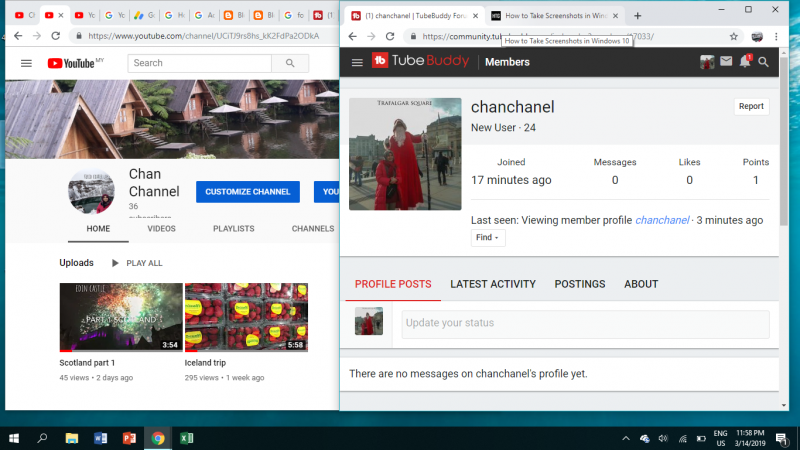
Task: Select the Playlists tab on the channel
Action: (233, 228)
